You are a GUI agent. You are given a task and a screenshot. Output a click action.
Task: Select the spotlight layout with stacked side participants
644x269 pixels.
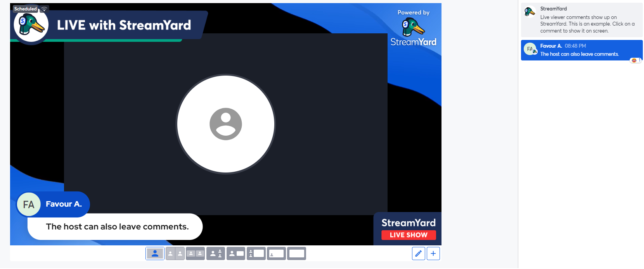[x=216, y=253]
